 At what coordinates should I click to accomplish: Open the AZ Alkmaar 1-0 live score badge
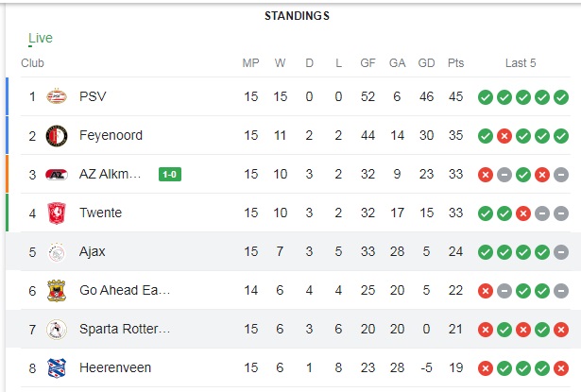pos(170,174)
